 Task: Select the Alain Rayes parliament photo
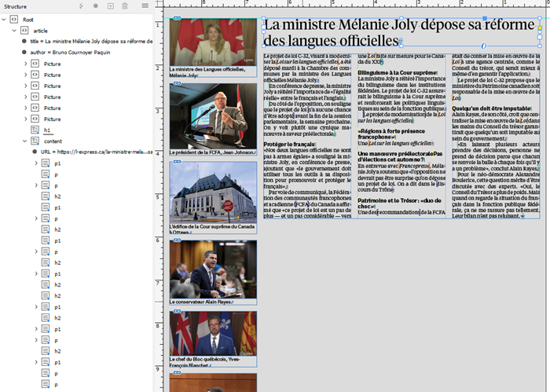click(x=213, y=269)
